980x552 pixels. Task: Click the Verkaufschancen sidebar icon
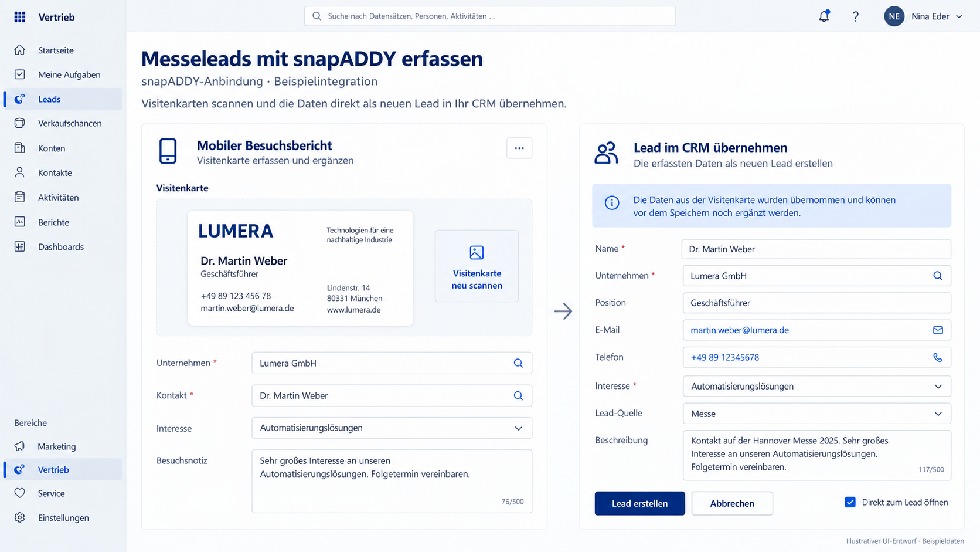point(20,123)
